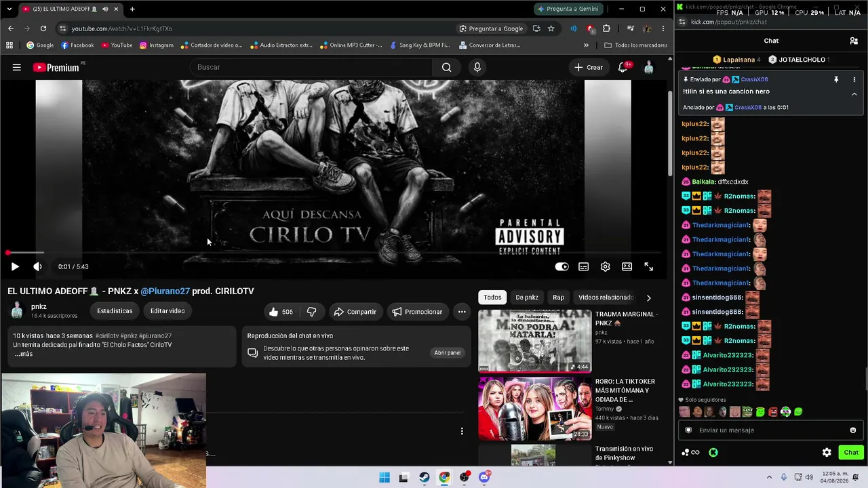Open Kick chat settings gear
This screenshot has height=488, width=868.
827,453
